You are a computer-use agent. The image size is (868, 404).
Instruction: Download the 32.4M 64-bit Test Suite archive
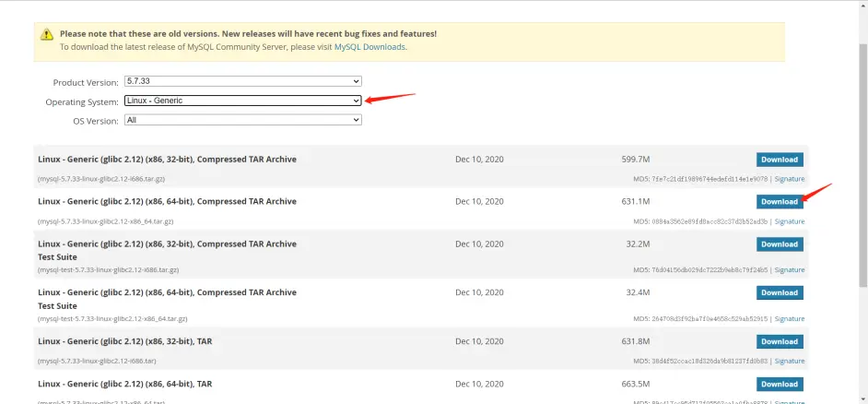pyautogui.click(x=780, y=292)
